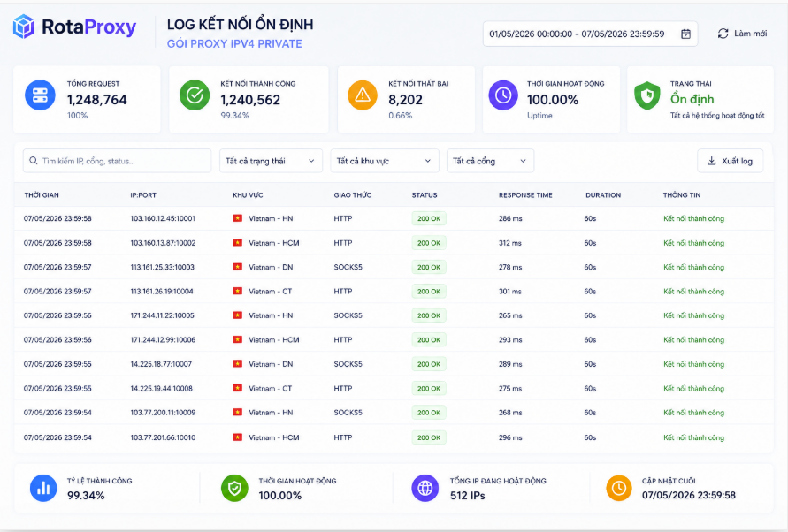
Task: Sort by the Response Time column header
Action: point(525,195)
